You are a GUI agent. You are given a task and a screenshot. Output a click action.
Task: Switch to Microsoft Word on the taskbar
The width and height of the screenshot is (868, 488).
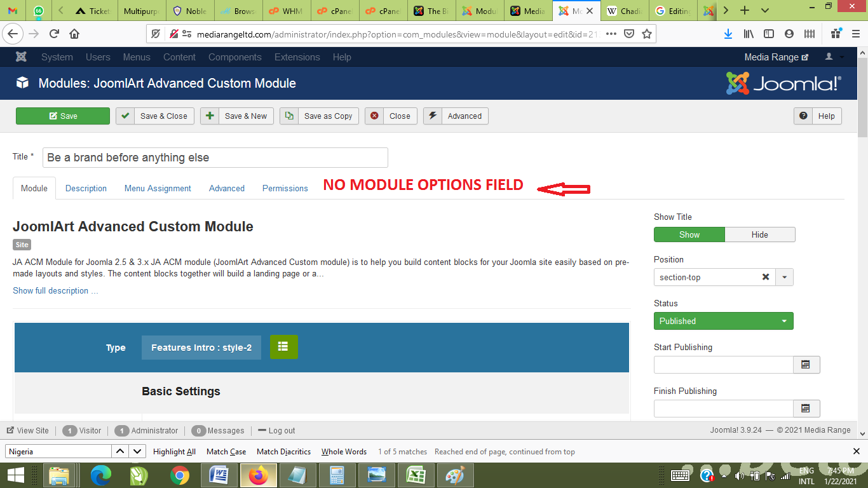219,475
